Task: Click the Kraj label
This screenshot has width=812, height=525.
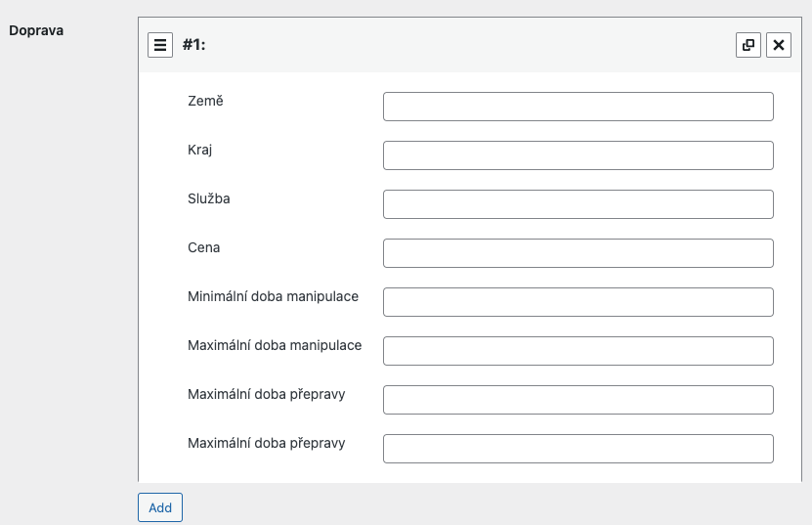Action: click(200, 150)
